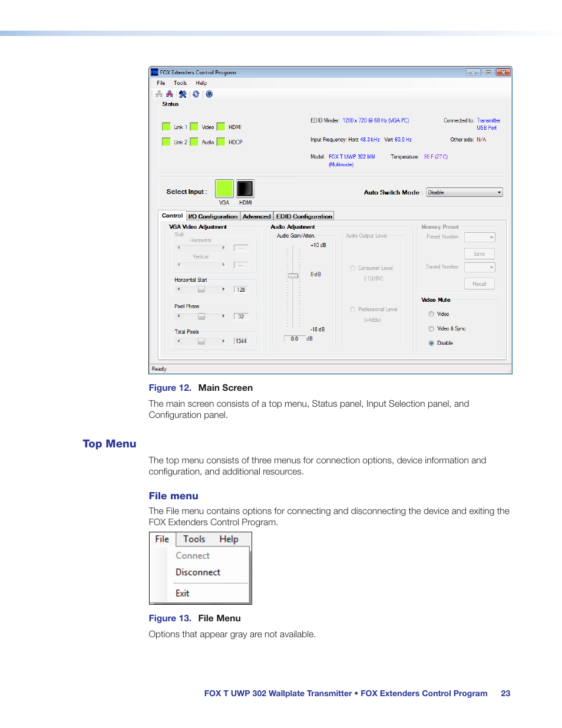The width and height of the screenshot is (562, 728).
Task: Click Horizontal shift right arrow
Action: (x=223, y=248)
